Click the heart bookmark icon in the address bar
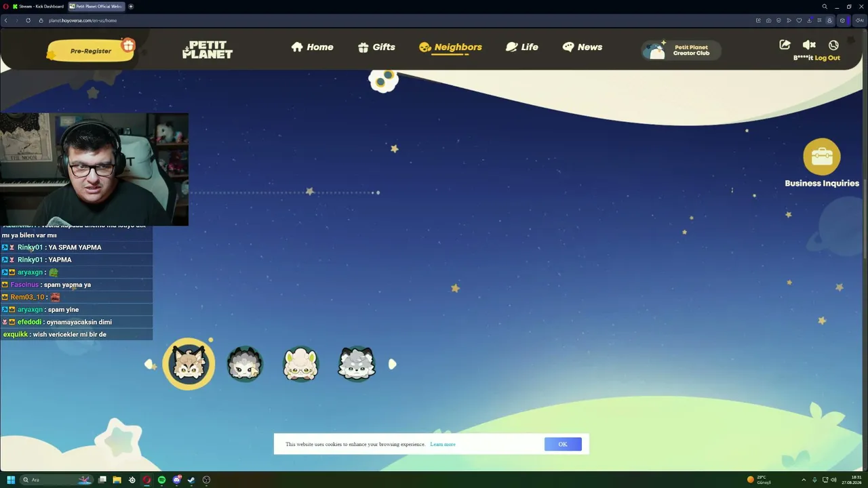The image size is (868, 488). [800, 20]
